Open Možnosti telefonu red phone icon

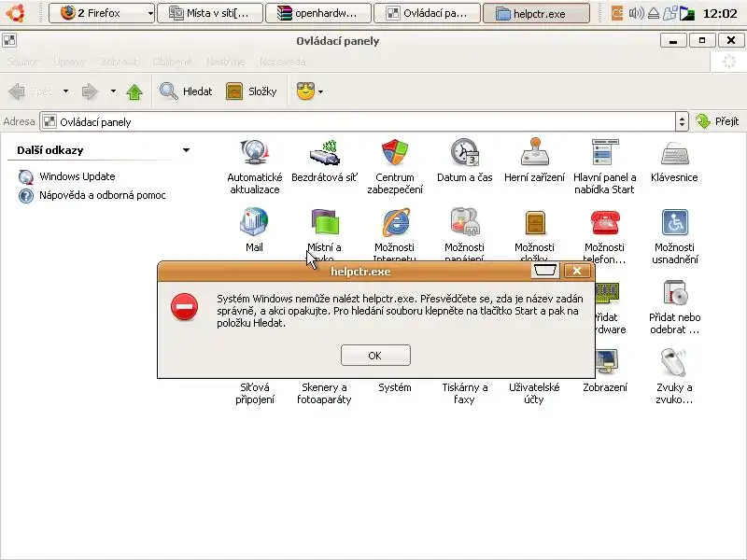(x=604, y=236)
